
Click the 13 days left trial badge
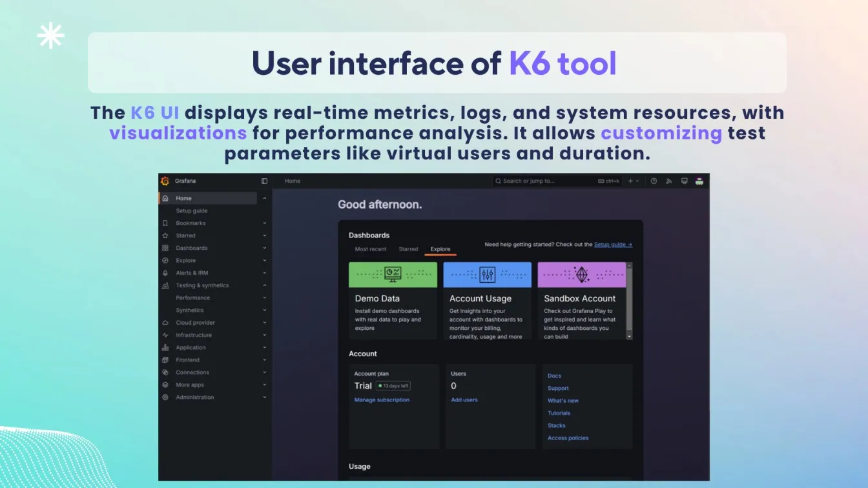[x=393, y=386]
